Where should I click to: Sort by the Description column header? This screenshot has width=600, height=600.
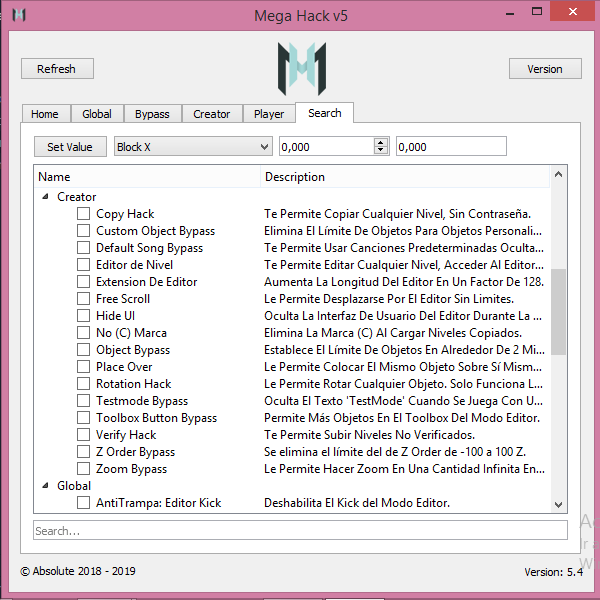[x=405, y=177]
